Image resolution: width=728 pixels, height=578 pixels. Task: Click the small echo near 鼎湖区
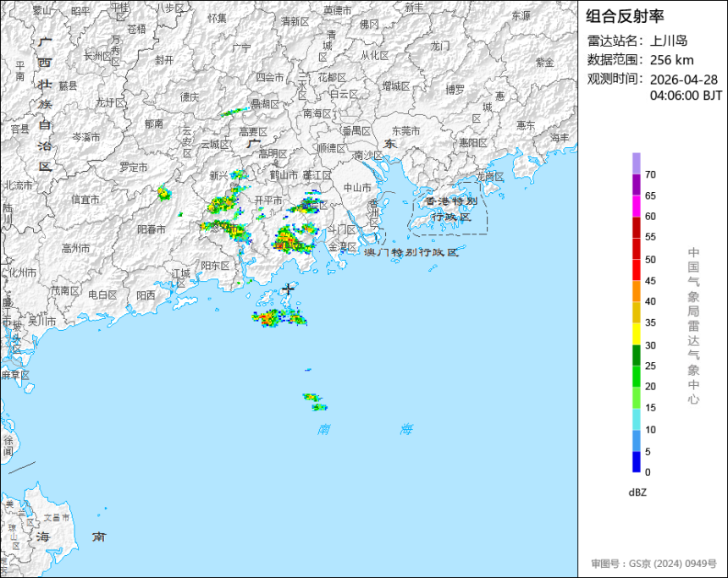pos(234,112)
